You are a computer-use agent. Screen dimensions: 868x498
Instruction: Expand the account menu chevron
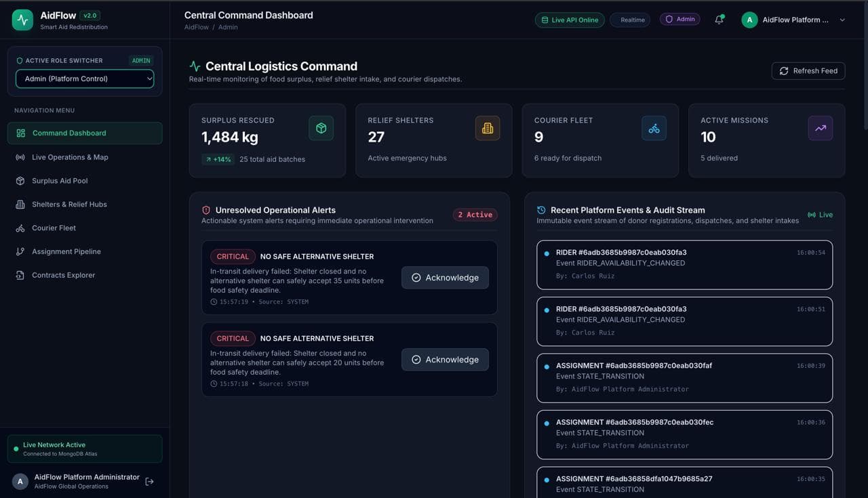842,20
